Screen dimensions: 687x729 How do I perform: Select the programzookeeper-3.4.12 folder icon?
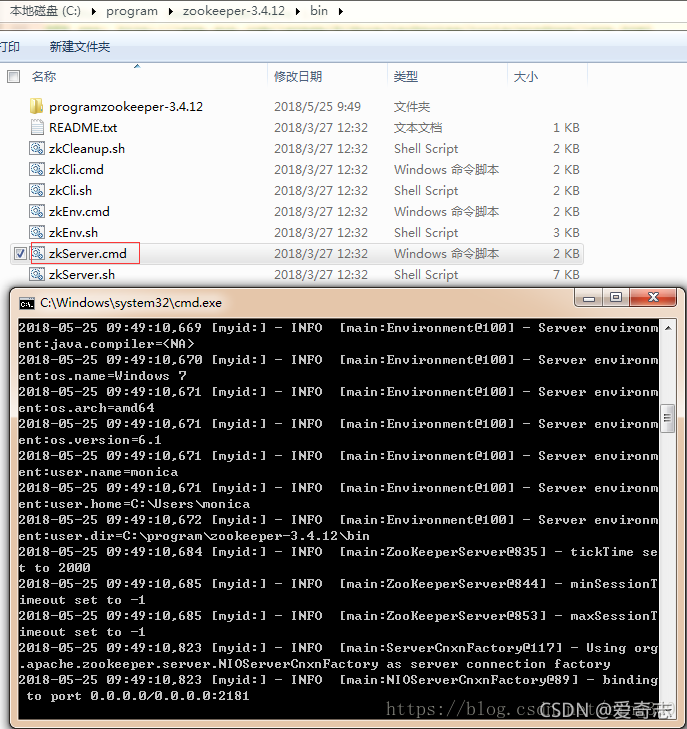click(x=37, y=106)
